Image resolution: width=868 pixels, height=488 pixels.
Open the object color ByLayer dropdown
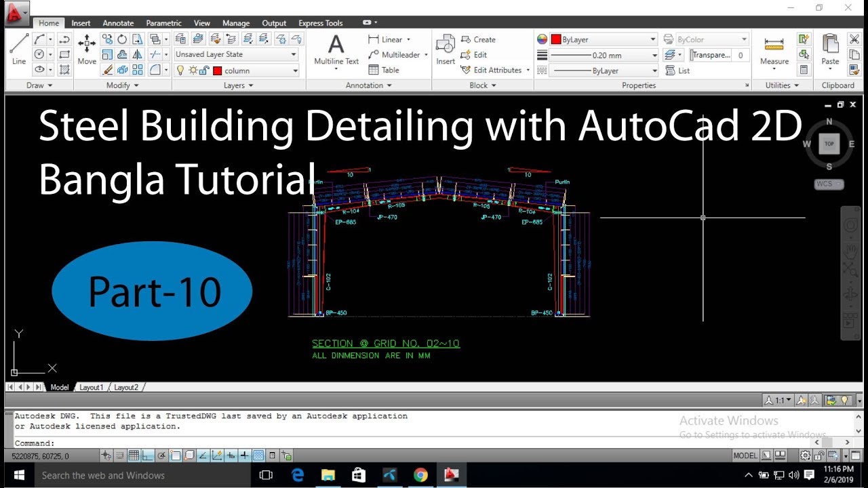[x=603, y=39]
